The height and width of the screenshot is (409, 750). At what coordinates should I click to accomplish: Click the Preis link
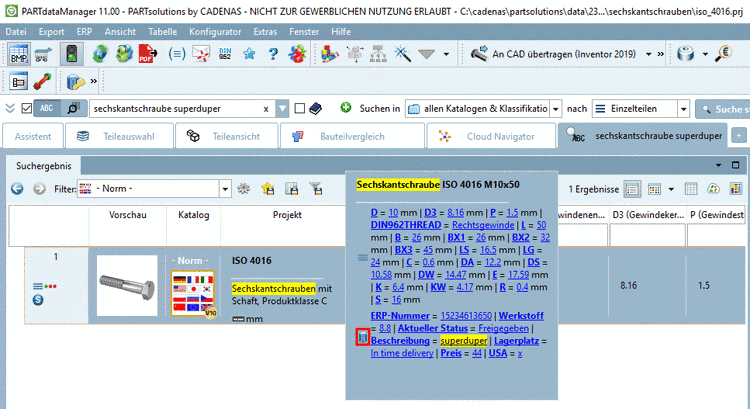pos(451,353)
